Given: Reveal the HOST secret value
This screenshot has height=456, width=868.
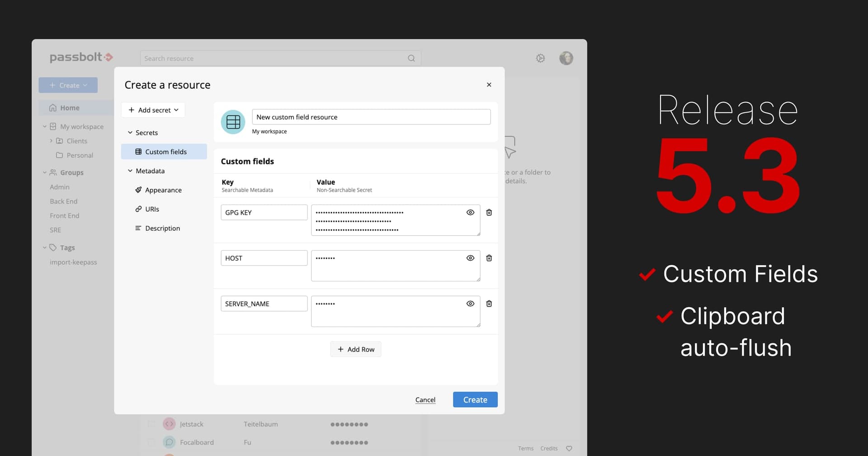Looking at the screenshot, I should 470,258.
